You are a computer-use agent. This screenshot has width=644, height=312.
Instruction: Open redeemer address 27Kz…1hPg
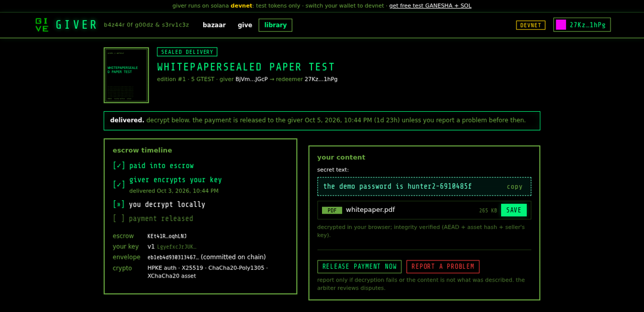pyautogui.click(x=321, y=79)
